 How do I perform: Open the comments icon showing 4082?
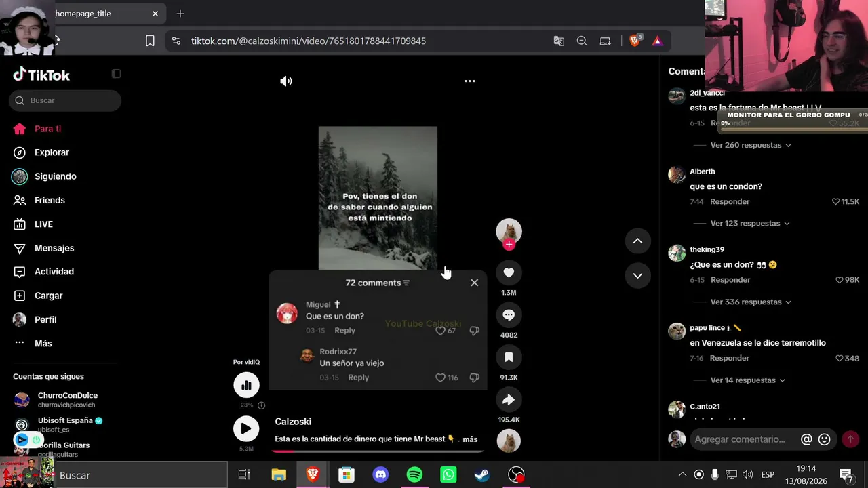click(509, 315)
